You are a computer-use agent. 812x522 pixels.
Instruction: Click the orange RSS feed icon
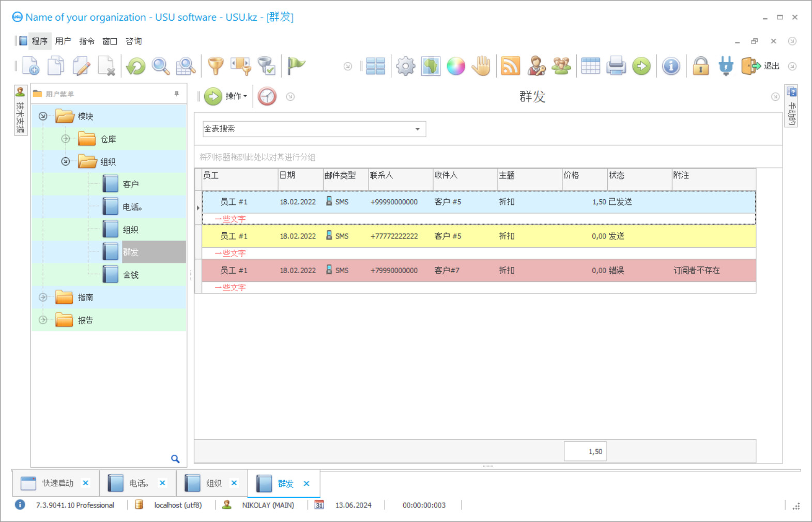tap(510, 66)
